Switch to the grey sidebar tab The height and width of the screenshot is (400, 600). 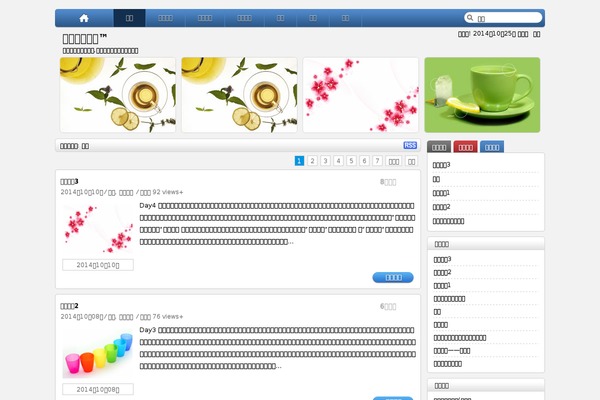pyautogui.click(x=439, y=147)
